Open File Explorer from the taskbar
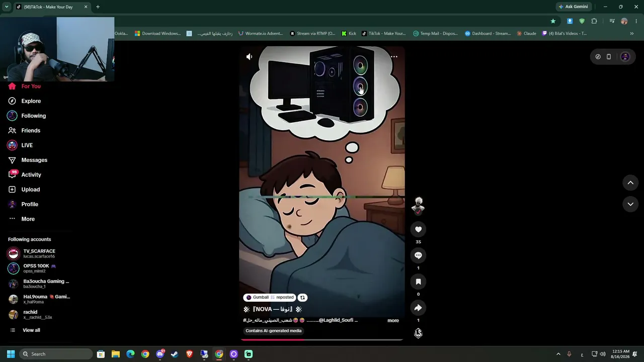Image resolution: width=644 pixels, height=362 pixels. [115, 354]
